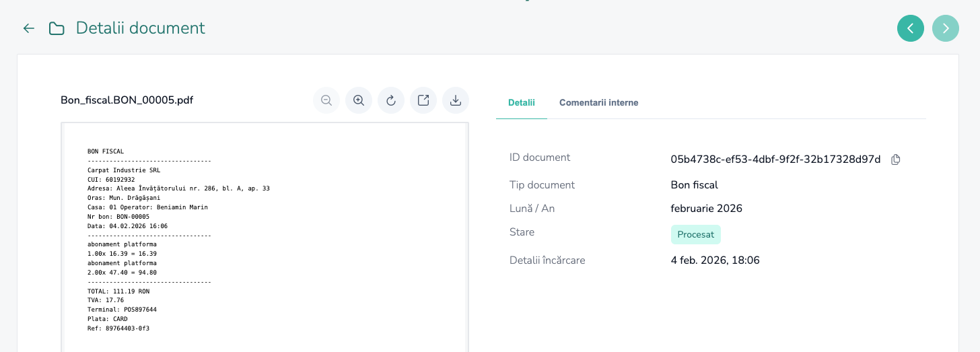
Task: Copy the document ID to clipboard
Action: pyautogui.click(x=895, y=160)
